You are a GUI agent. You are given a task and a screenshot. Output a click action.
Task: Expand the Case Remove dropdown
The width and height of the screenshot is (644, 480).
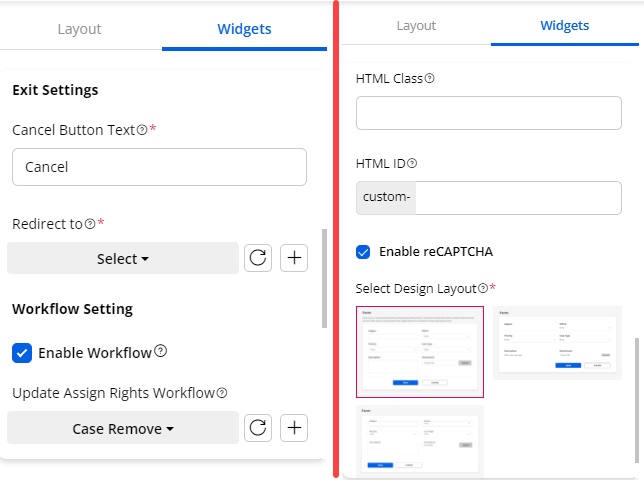pyautogui.click(x=123, y=428)
